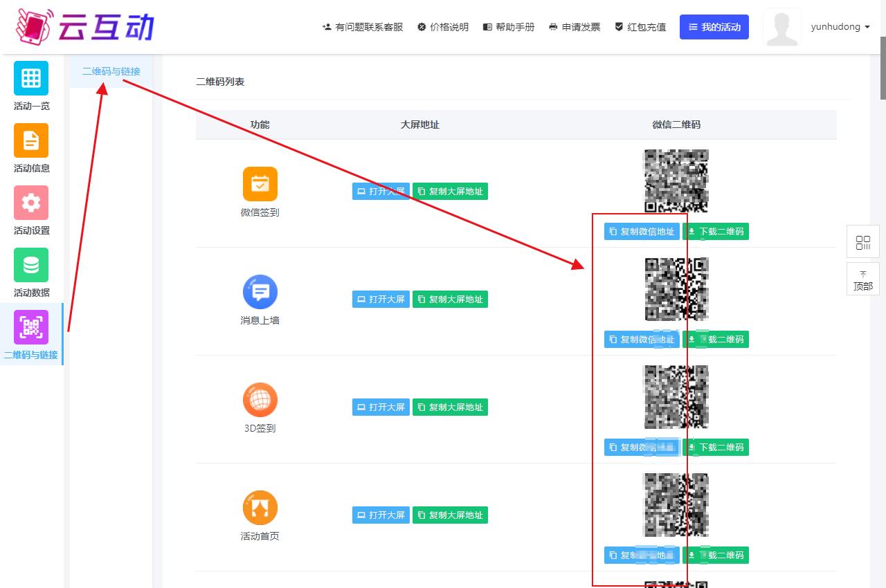Select the 二维码与链接 submenu tab

111,71
